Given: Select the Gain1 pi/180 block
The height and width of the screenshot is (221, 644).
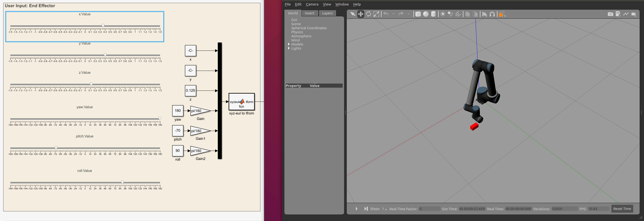Looking at the screenshot, I should coord(200,131).
